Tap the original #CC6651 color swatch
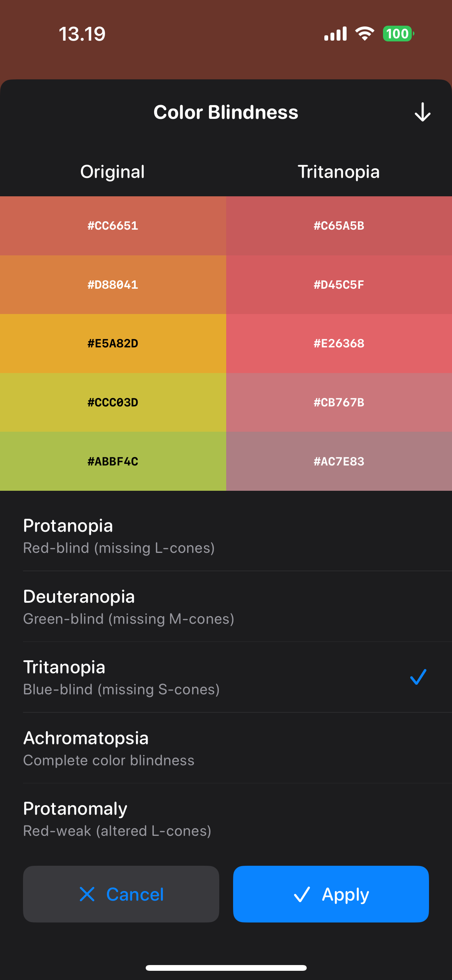 [x=113, y=226]
